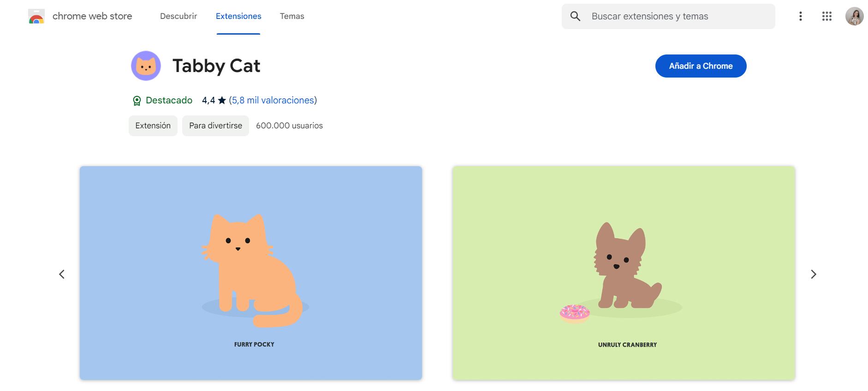Open the Furry Pocky cat screenshot
The width and height of the screenshot is (868, 391).
coord(251,273)
